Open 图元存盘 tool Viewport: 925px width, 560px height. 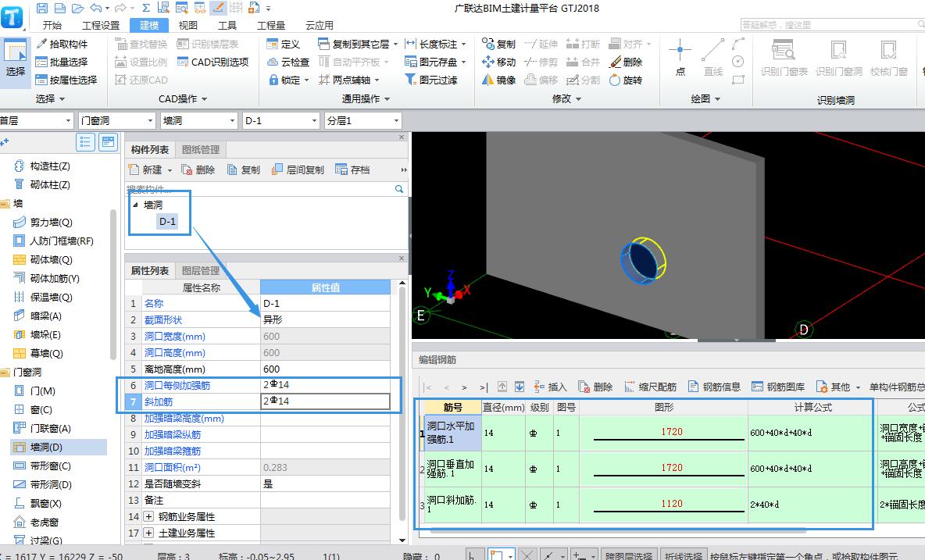coord(435,62)
